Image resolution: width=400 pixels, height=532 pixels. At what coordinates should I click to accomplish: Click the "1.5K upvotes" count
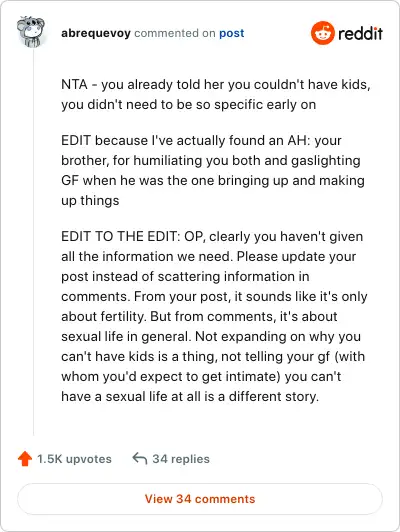pyautogui.click(x=74, y=459)
